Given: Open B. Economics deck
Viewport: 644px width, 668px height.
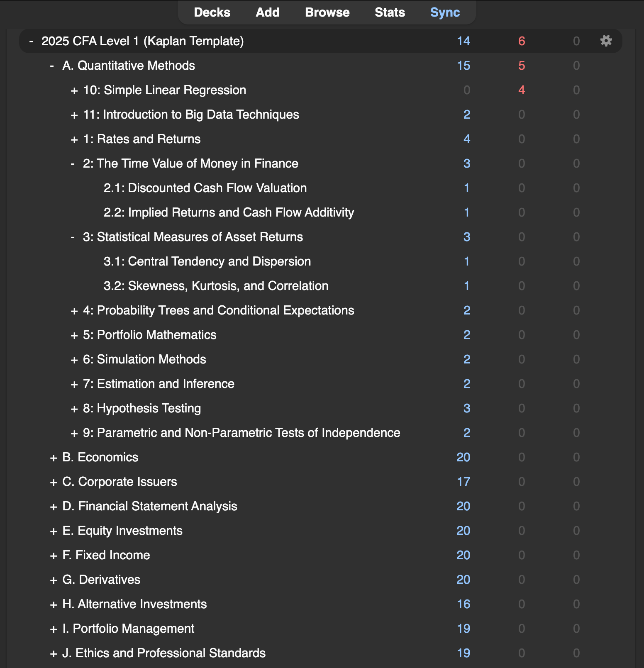Looking at the screenshot, I should [100, 457].
